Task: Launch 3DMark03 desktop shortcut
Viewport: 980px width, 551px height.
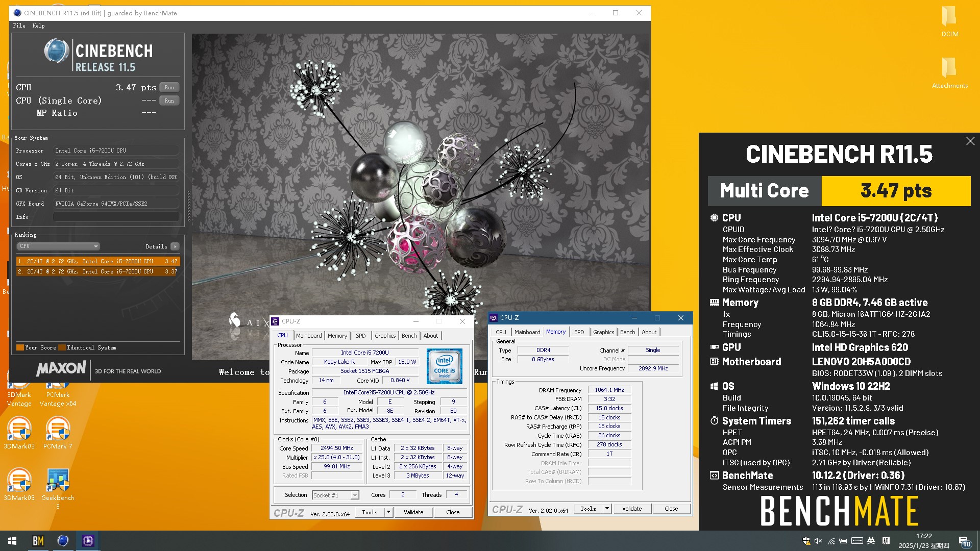Action: tap(19, 433)
